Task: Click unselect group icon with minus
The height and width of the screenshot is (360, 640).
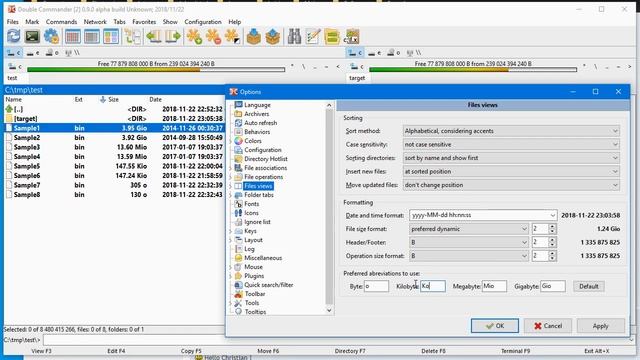Action: pyautogui.click(x=213, y=37)
